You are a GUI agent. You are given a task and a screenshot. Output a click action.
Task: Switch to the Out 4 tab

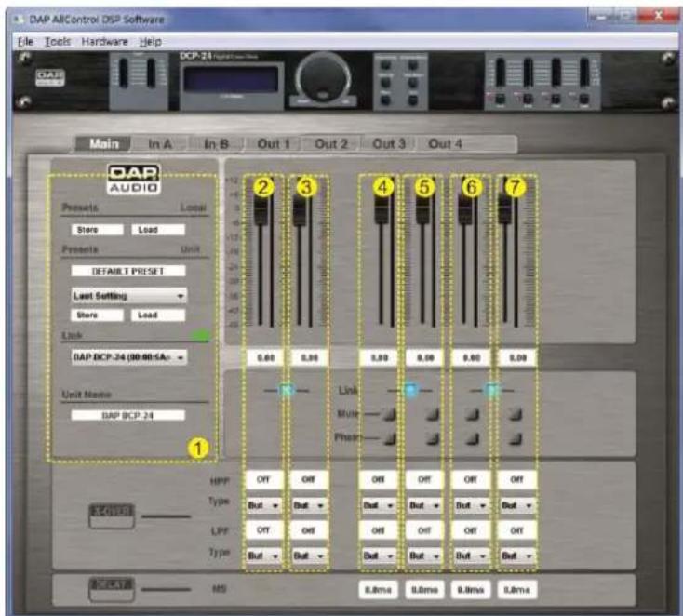coord(445,143)
